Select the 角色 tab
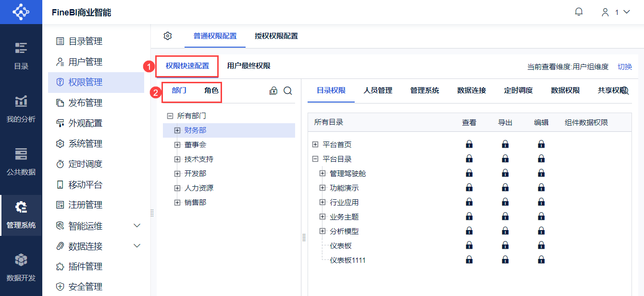This screenshot has height=296, width=644. (x=211, y=90)
